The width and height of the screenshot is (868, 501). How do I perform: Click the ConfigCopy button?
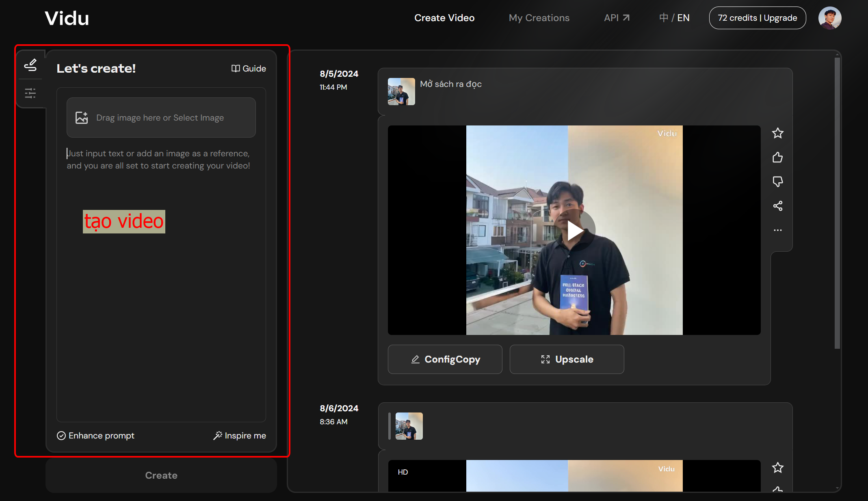[444, 359]
